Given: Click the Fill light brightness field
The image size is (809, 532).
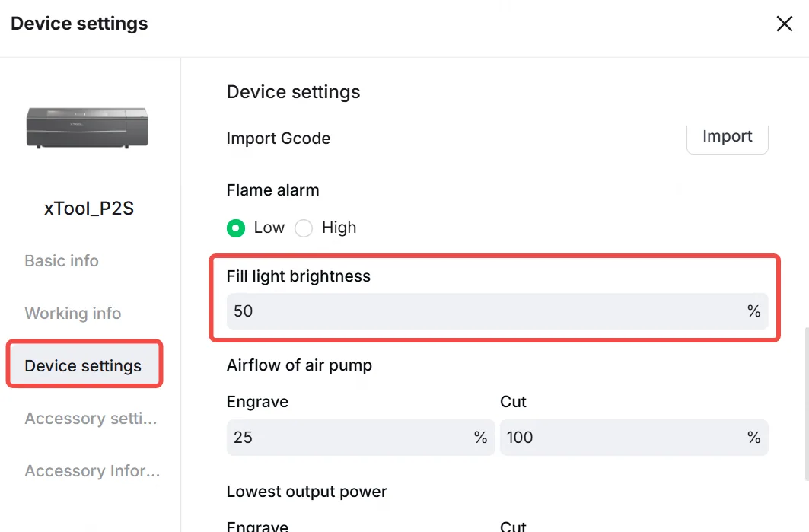Looking at the screenshot, I should coord(498,311).
